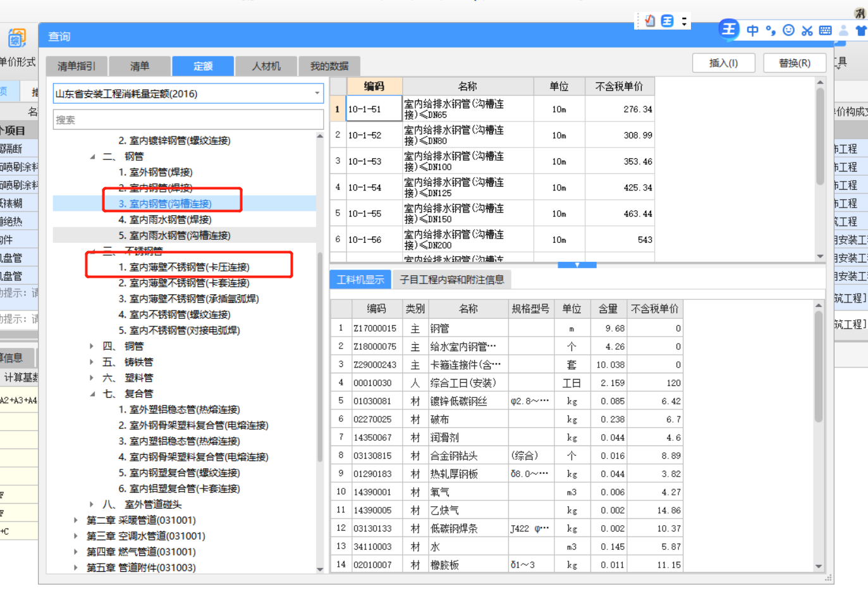Select tree item 1. 室内薄壁不锈钢管(卡压连接)
The height and width of the screenshot is (608, 868).
coord(184,267)
